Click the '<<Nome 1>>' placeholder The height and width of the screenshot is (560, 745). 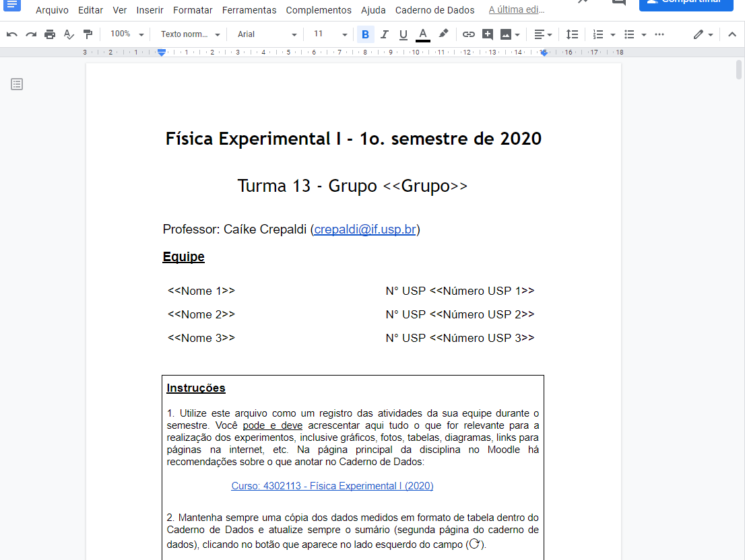point(201,291)
